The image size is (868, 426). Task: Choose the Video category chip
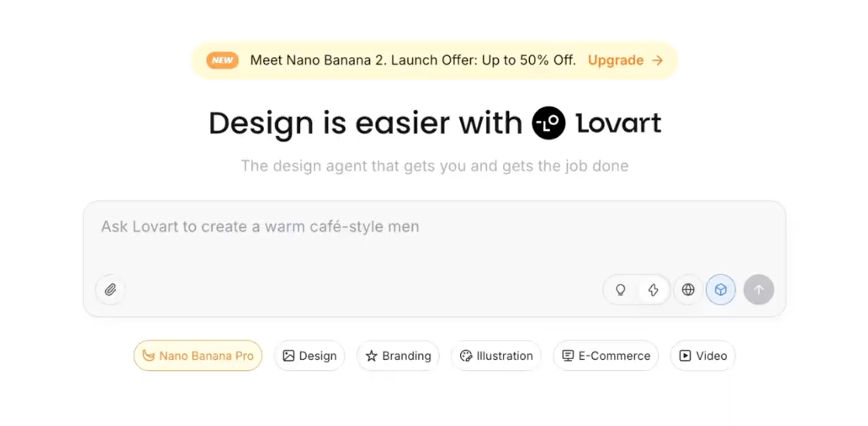click(x=703, y=356)
